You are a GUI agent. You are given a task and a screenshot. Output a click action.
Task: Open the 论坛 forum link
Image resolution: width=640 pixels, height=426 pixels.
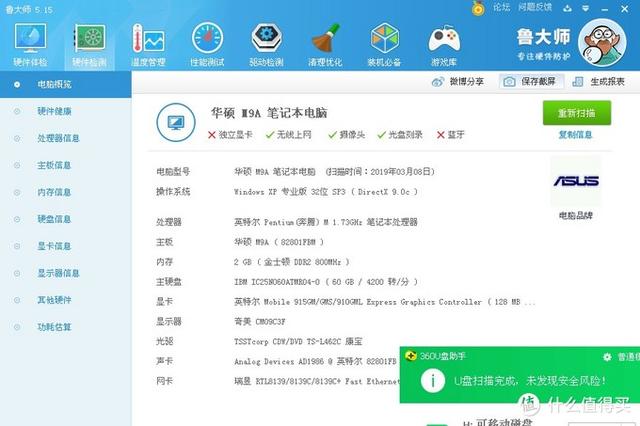pos(502,7)
